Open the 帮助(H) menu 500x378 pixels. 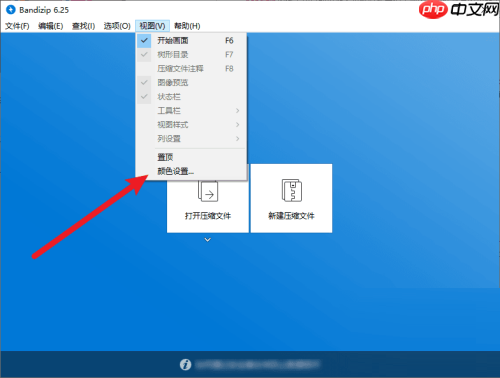(187, 26)
